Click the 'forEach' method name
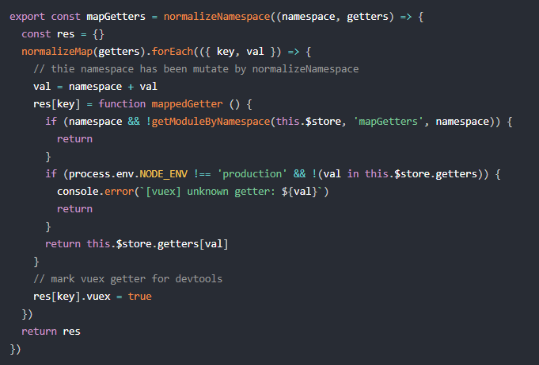 coord(173,52)
